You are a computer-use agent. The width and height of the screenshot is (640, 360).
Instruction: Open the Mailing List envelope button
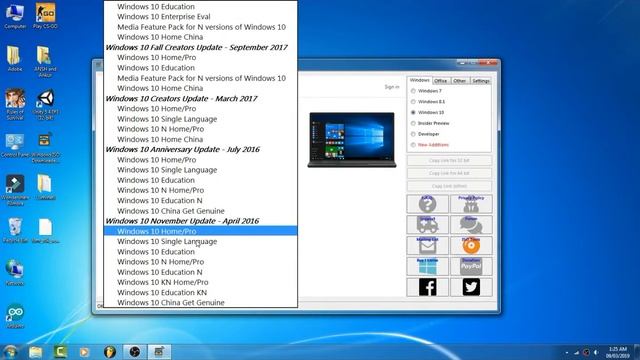pyautogui.click(x=427, y=245)
